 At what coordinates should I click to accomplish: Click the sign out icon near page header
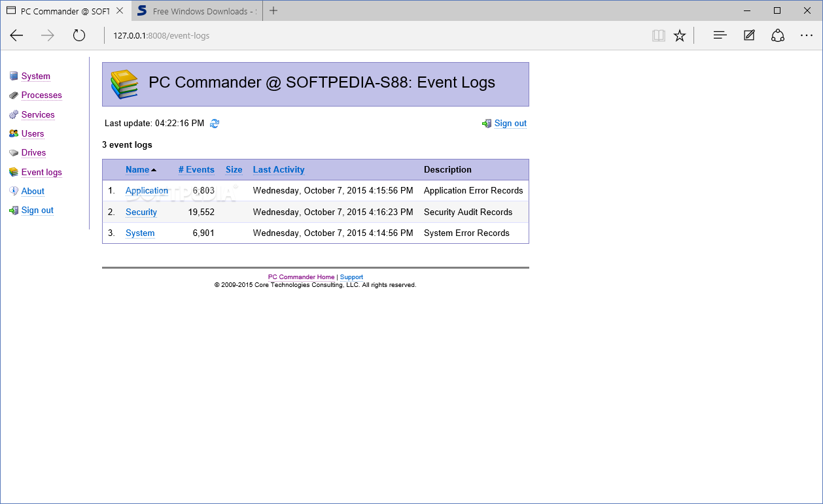[487, 124]
